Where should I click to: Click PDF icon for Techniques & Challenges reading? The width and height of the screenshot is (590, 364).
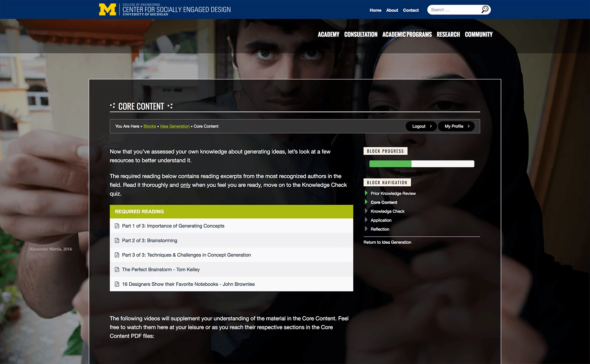[x=117, y=255]
